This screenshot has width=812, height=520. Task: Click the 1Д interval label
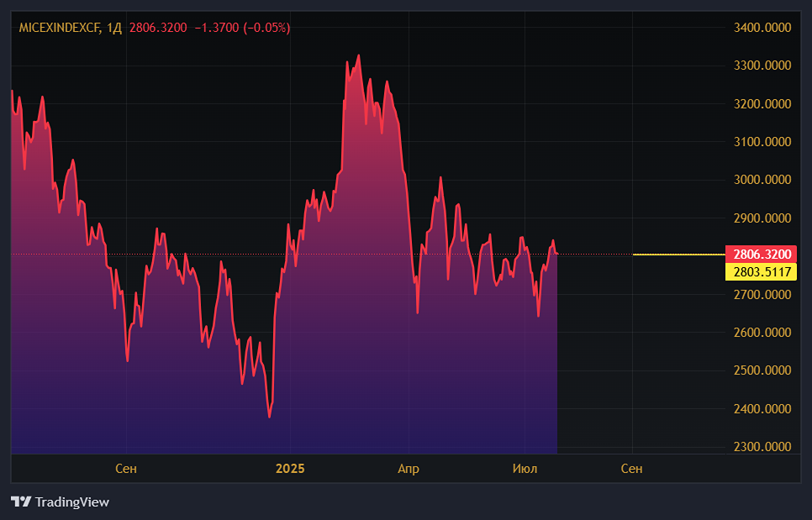tap(114, 28)
